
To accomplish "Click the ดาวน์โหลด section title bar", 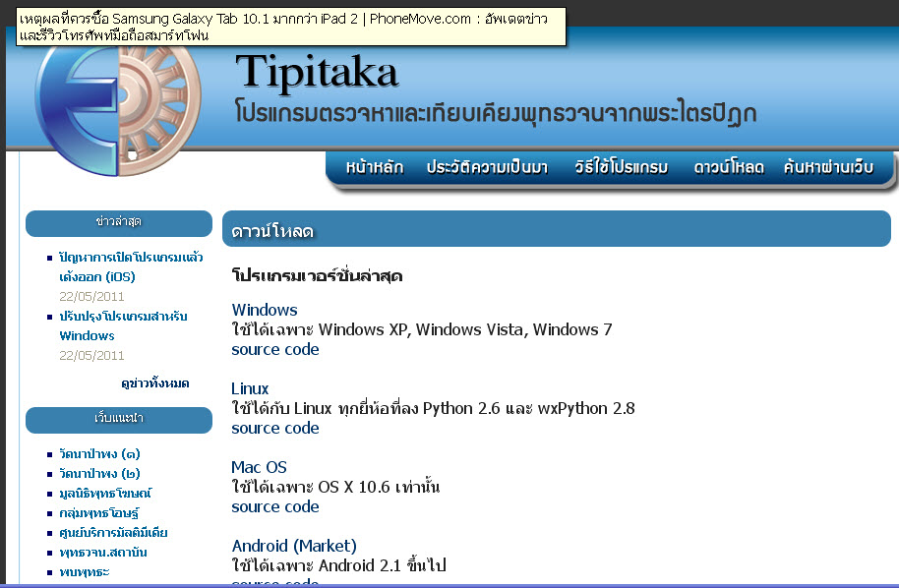I will coord(556,229).
